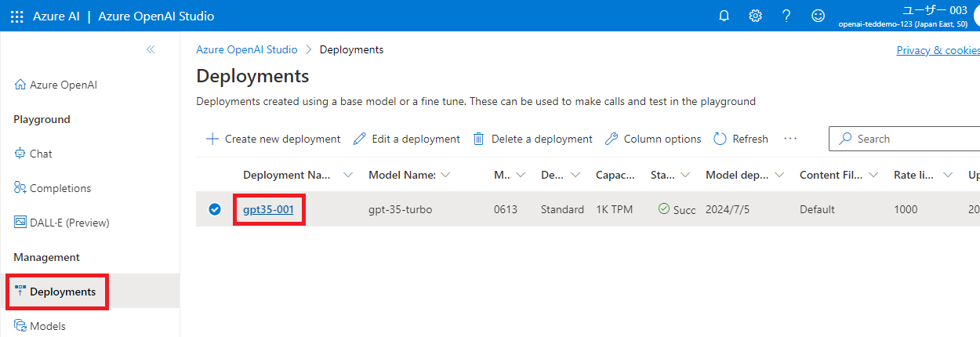Click the Succeeded status check icon
Screen dimensions: 980x337
tap(663, 208)
